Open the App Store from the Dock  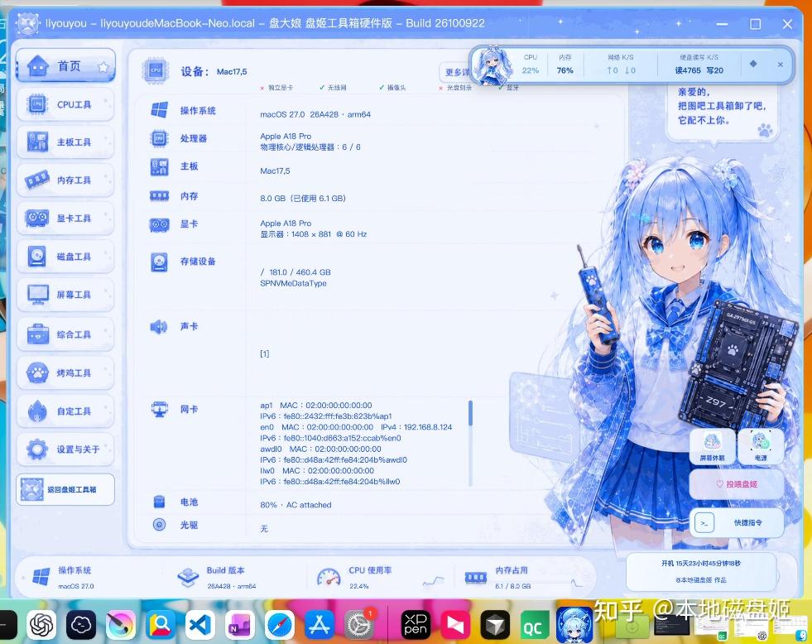coord(320,625)
